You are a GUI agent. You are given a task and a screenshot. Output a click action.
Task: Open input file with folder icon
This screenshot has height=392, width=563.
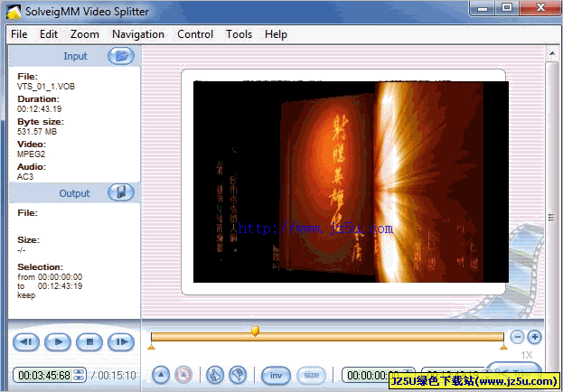pos(121,56)
